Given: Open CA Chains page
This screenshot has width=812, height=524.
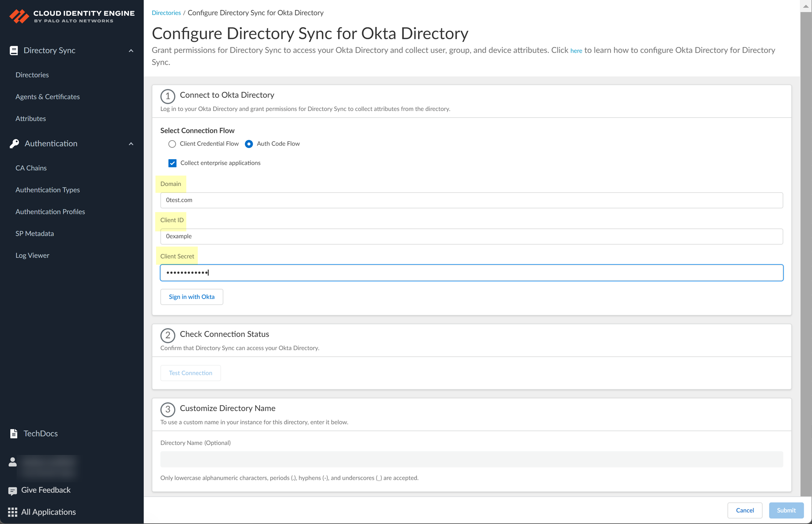Looking at the screenshot, I should pos(31,168).
